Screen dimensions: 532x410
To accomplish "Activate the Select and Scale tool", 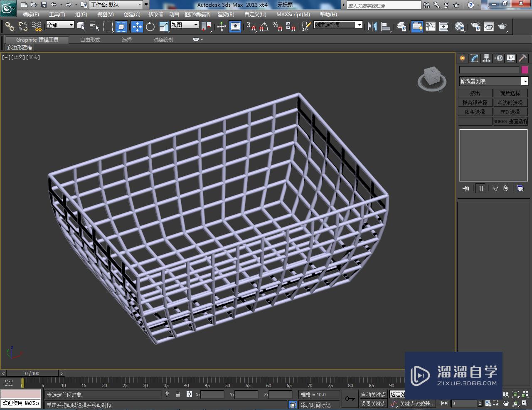I will tap(164, 27).
